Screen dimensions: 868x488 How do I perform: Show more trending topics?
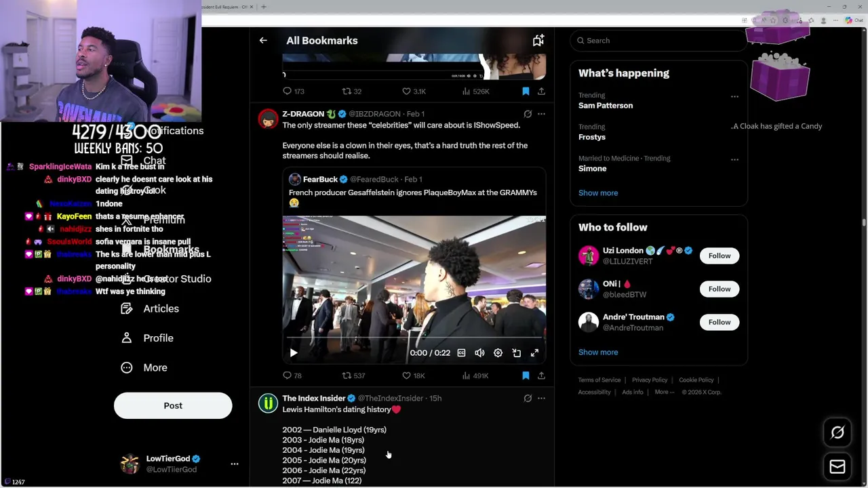coord(598,193)
